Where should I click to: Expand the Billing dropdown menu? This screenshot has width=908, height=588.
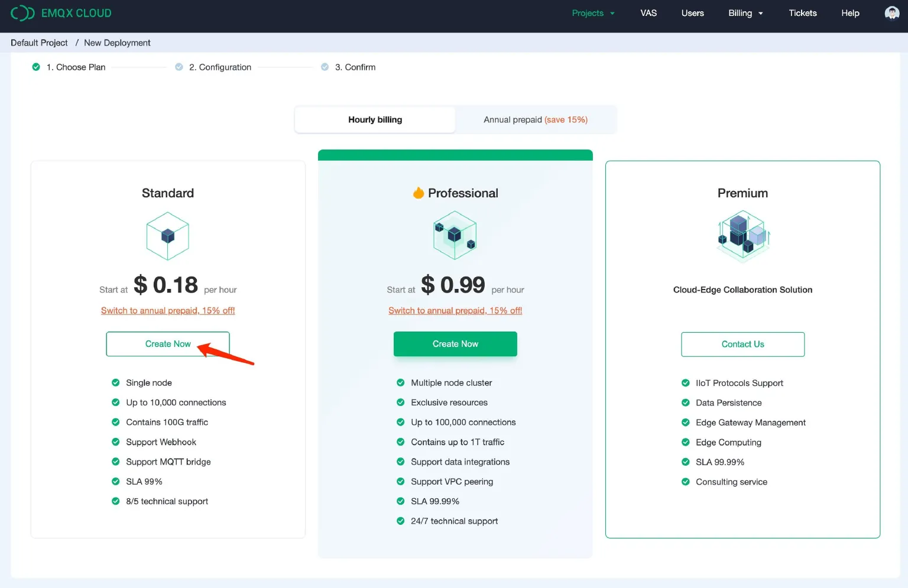(745, 13)
